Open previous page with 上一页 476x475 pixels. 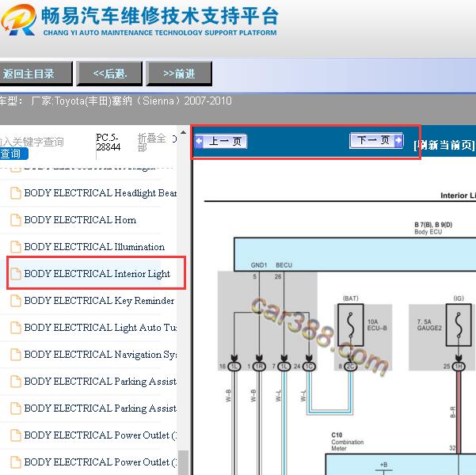221,141
